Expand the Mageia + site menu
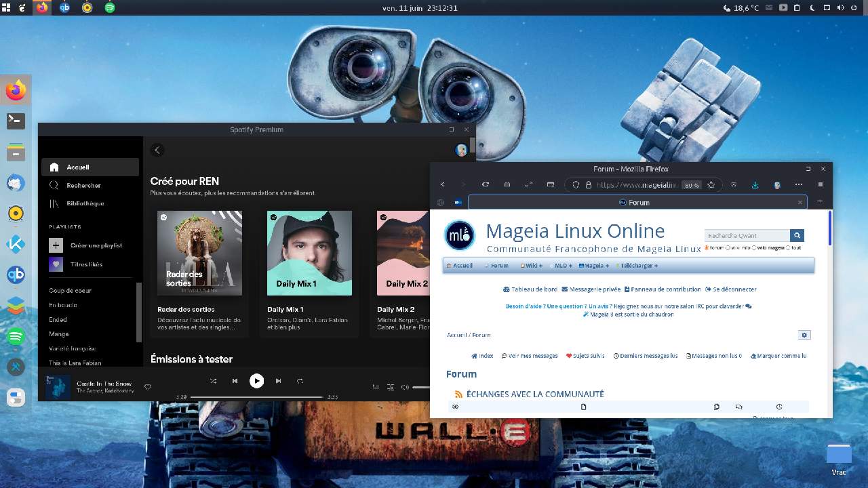 [594, 266]
